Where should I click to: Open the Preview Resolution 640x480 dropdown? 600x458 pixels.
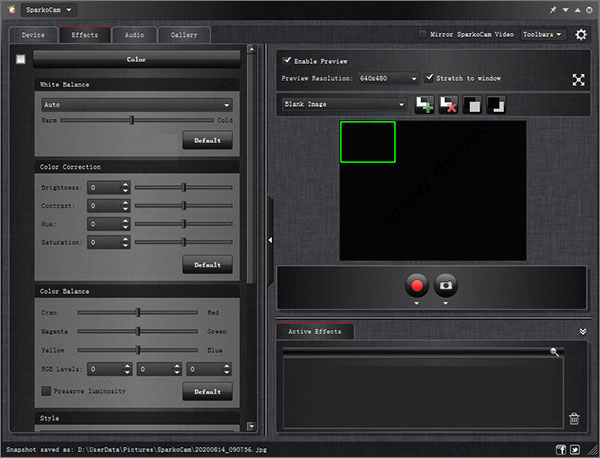pyautogui.click(x=388, y=78)
